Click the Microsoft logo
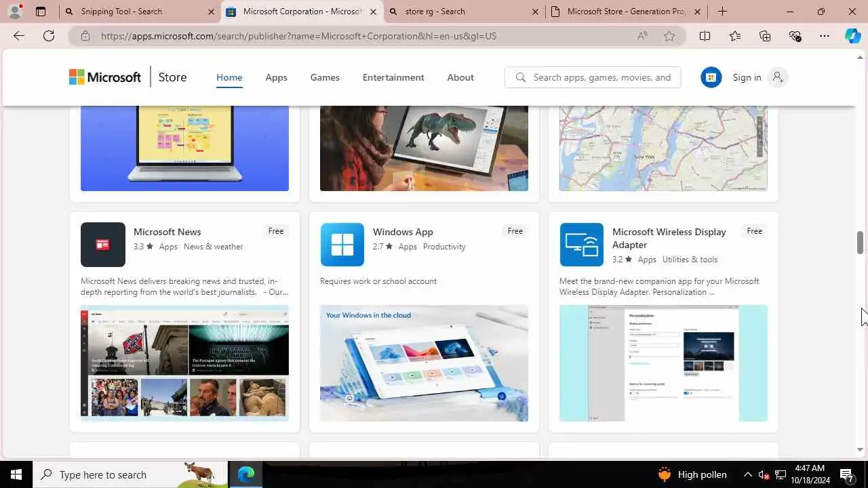 [105, 77]
